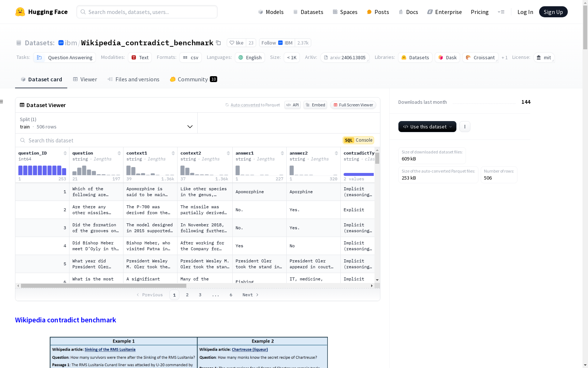588x368 pixels.
Task: Open Posts in top navigation
Action: tap(378, 12)
